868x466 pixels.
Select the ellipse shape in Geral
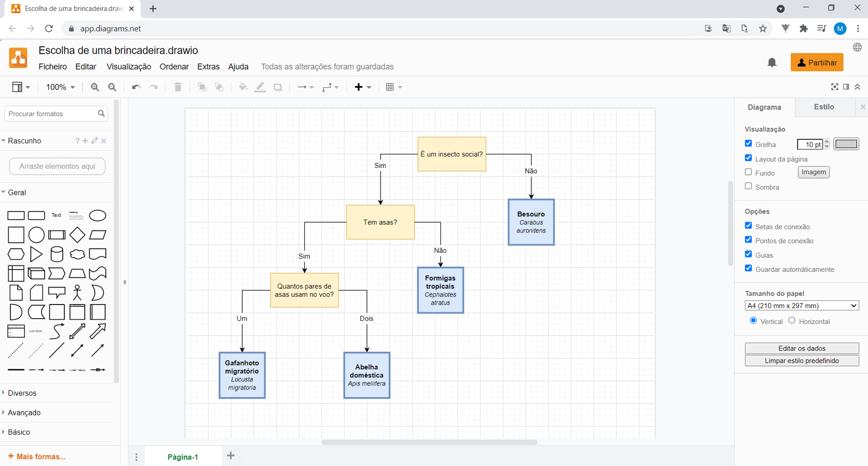coord(98,215)
